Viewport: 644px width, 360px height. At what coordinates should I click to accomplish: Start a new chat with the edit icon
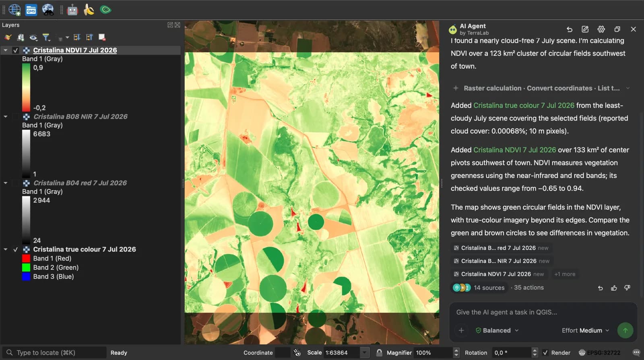click(x=585, y=29)
